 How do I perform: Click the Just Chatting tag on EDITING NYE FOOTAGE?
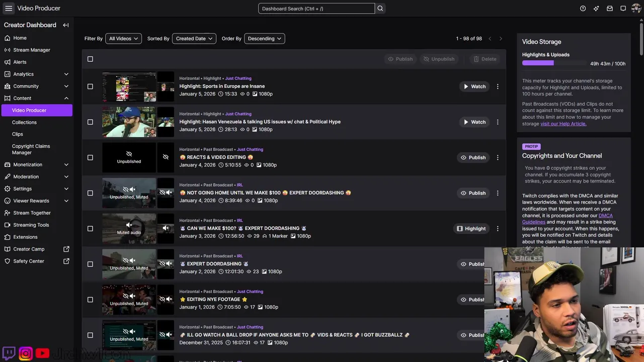pos(250,292)
